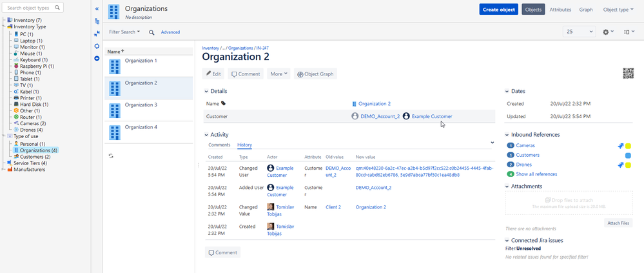Click Tomislav Tobijas avatar in Created row

271,227
